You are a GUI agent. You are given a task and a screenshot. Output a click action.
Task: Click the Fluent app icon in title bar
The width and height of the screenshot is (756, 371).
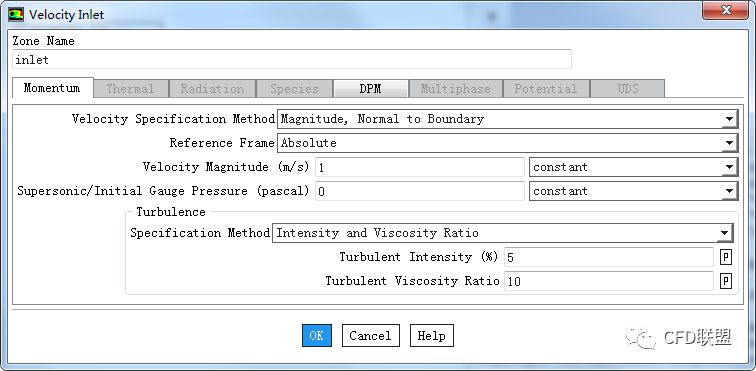(x=16, y=14)
